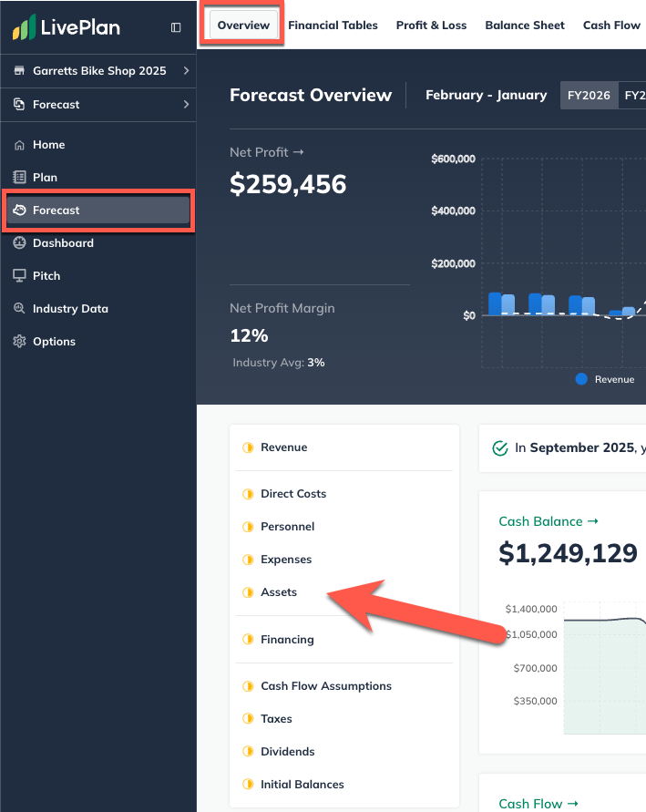Screen dimensions: 646x812
Task: Collapse the sidebar using the panel icon
Action: [176, 27]
